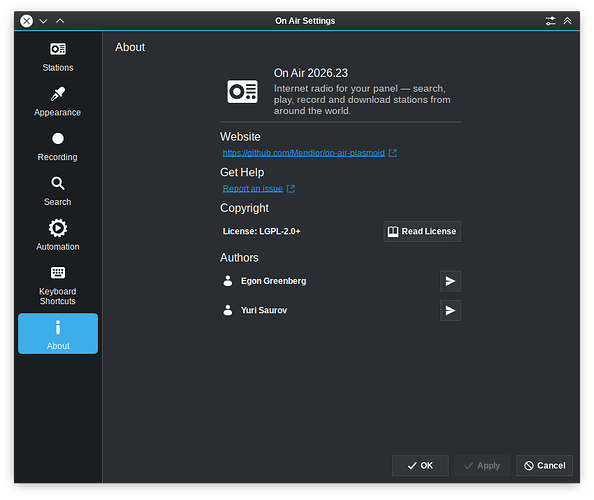Image resolution: width=594 pixels, height=500 pixels.
Task: Open the Automation gear icon page
Action: tap(58, 228)
